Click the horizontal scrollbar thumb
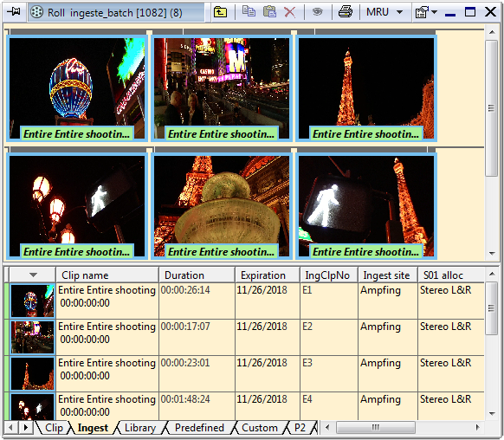The image size is (504, 440). (376, 428)
